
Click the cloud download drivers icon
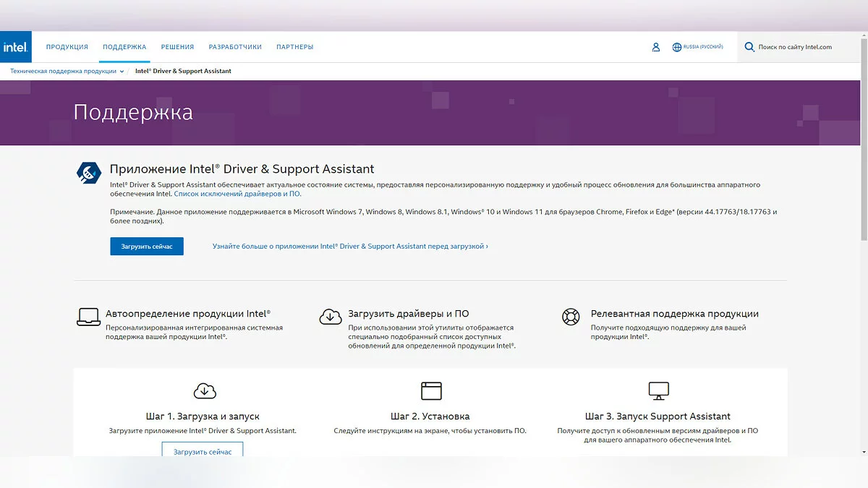pyautogui.click(x=331, y=317)
